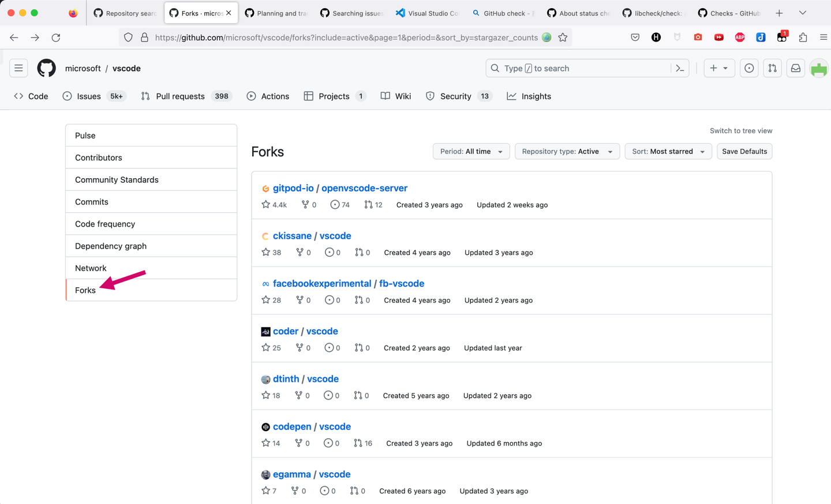Viewport: 831px width, 504px height.
Task: Click Switch to tree view link
Action: (741, 131)
